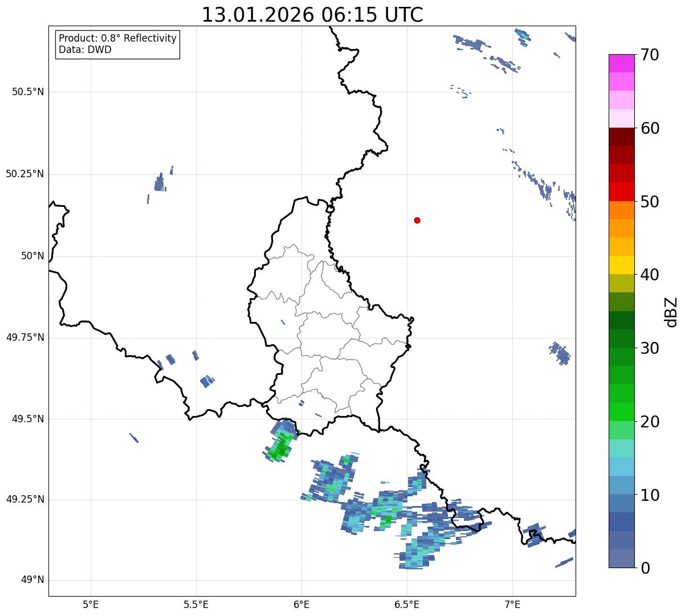Click the 49.75°N latitude label
The width and height of the screenshot is (685, 616).
point(25,337)
